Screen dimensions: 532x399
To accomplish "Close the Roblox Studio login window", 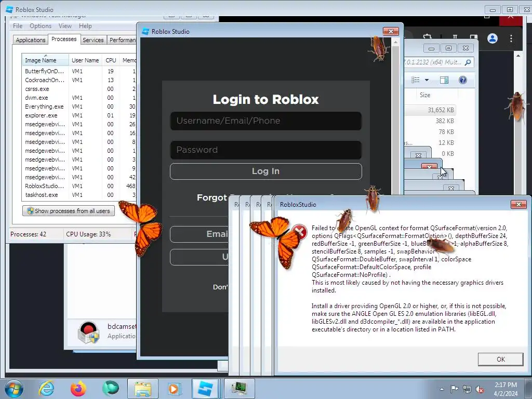I will tap(391, 31).
